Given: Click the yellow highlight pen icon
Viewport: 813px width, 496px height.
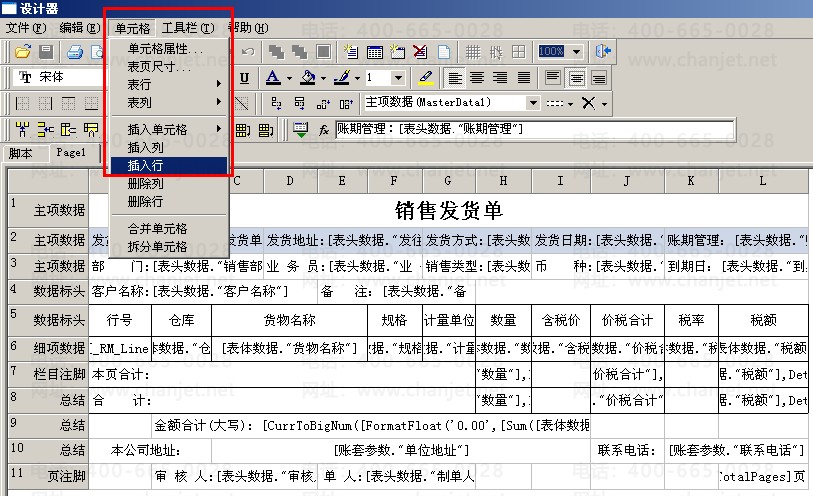Looking at the screenshot, I should click(x=426, y=78).
